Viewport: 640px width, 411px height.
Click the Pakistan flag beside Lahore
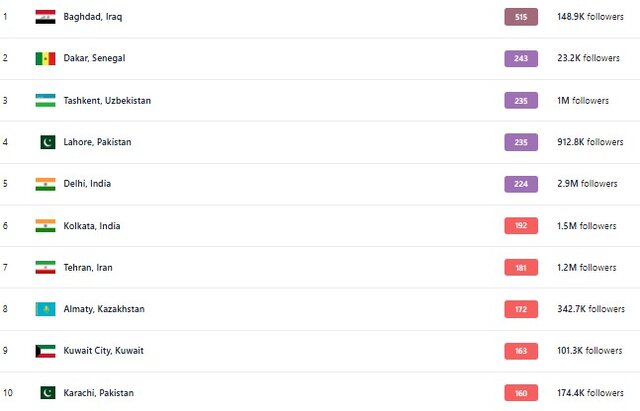(x=45, y=142)
